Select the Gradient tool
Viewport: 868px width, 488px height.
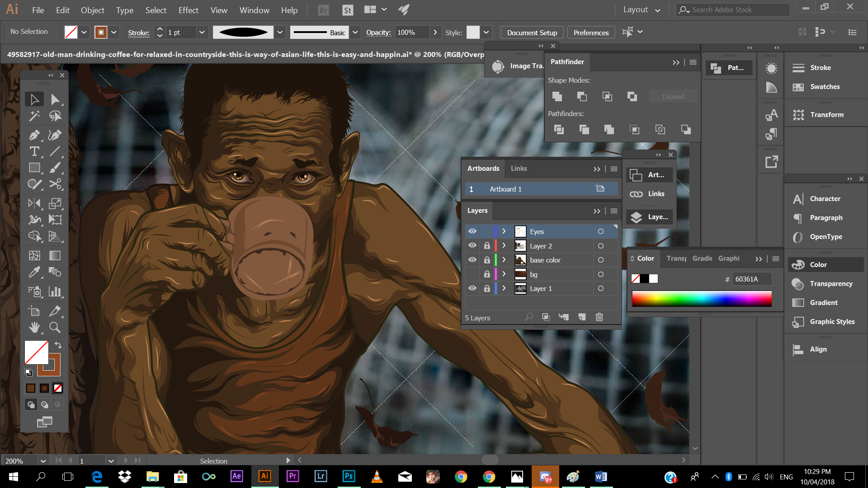click(55, 256)
